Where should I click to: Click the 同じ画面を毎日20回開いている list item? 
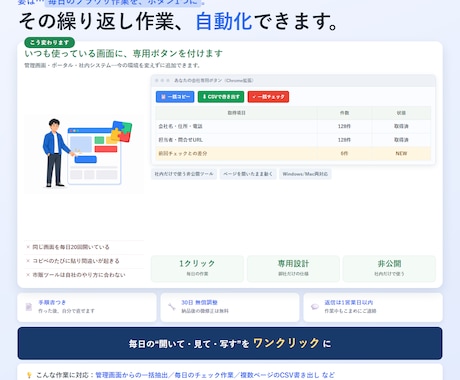point(84,247)
